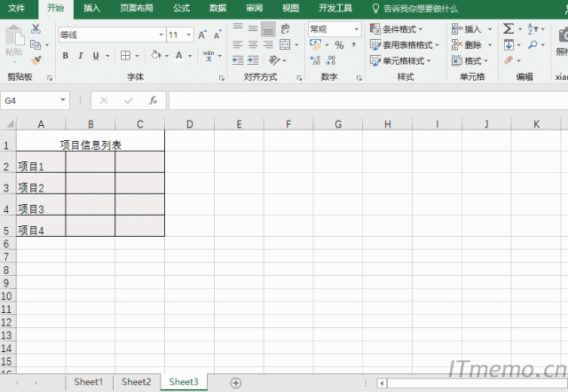The height and width of the screenshot is (392, 568).
Task: Click the Insert Function fx button
Action: (154, 100)
